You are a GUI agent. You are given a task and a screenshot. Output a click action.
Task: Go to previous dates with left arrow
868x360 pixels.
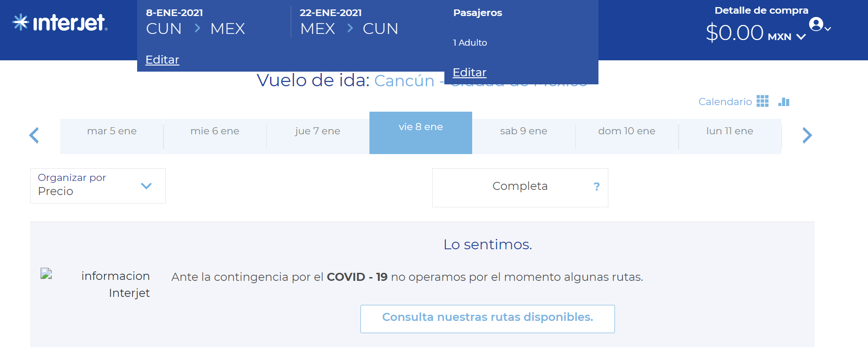[x=34, y=135]
